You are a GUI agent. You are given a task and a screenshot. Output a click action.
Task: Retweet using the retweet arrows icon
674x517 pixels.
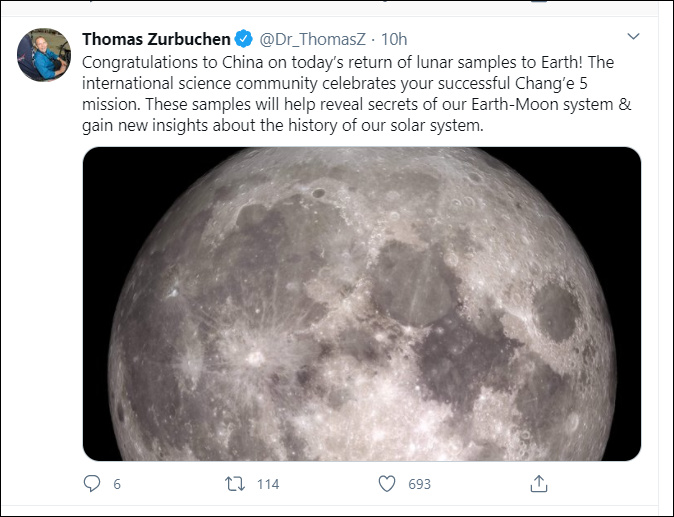(235, 484)
